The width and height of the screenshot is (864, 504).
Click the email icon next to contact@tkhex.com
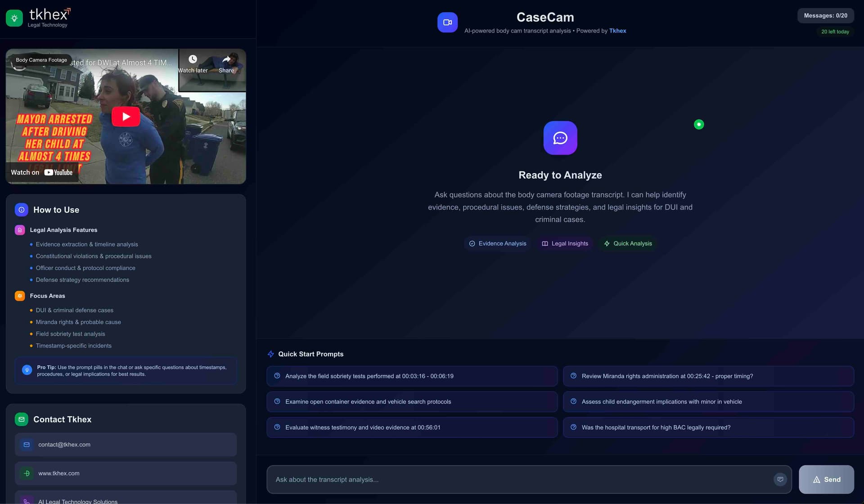pyautogui.click(x=26, y=444)
